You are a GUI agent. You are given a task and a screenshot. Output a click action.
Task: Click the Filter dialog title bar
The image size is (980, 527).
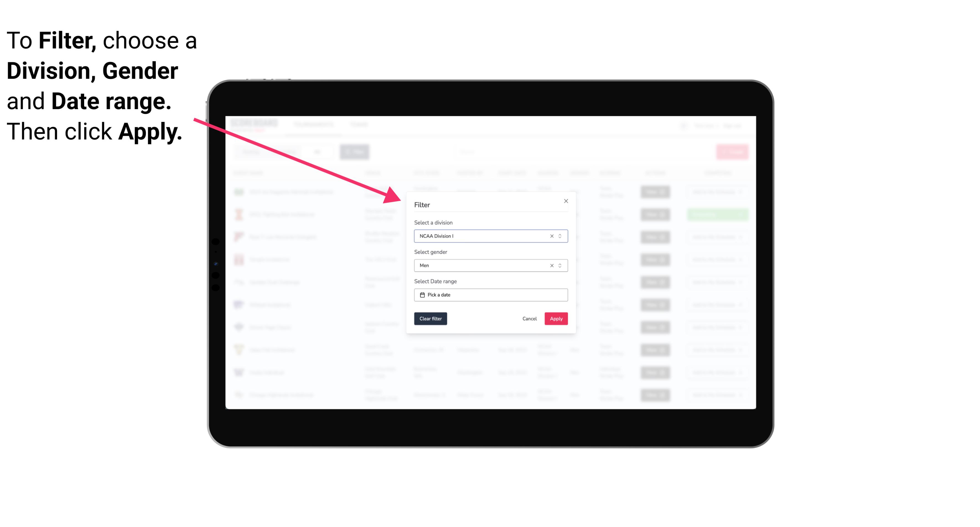click(x=490, y=204)
